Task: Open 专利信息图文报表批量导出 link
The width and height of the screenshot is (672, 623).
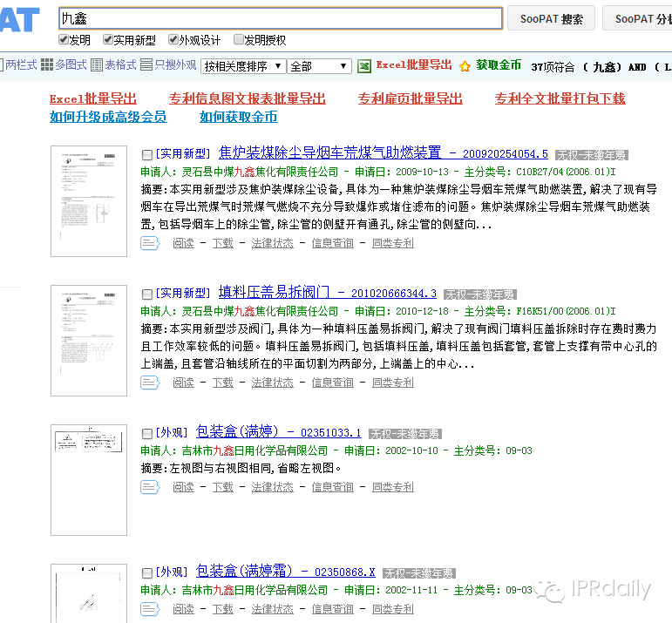Action: click(248, 99)
